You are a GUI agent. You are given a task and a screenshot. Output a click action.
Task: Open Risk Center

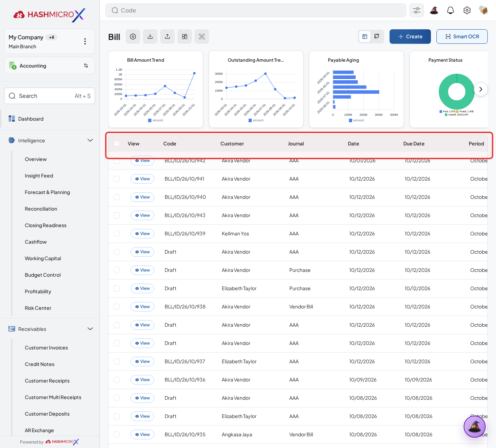point(38,308)
